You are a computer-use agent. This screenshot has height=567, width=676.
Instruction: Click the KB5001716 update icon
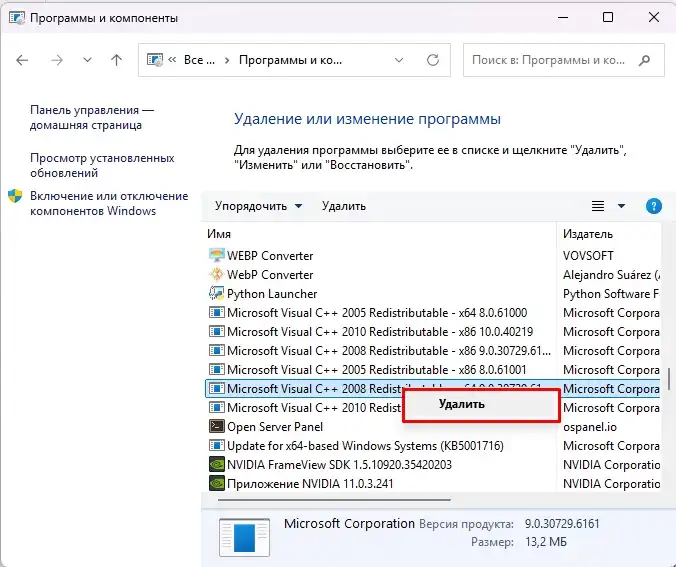point(216,445)
